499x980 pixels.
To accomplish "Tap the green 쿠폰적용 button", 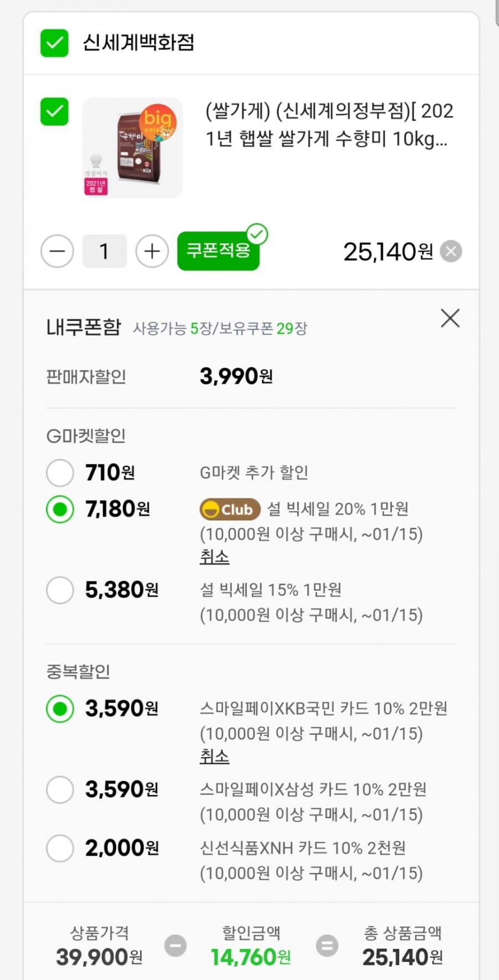I will click(x=218, y=251).
